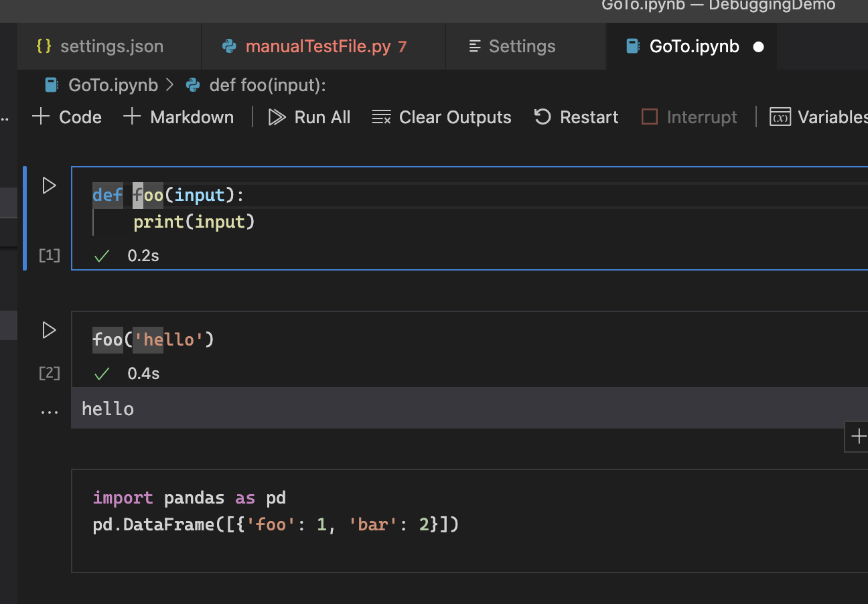Open the settings.json tab

point(110,46)
